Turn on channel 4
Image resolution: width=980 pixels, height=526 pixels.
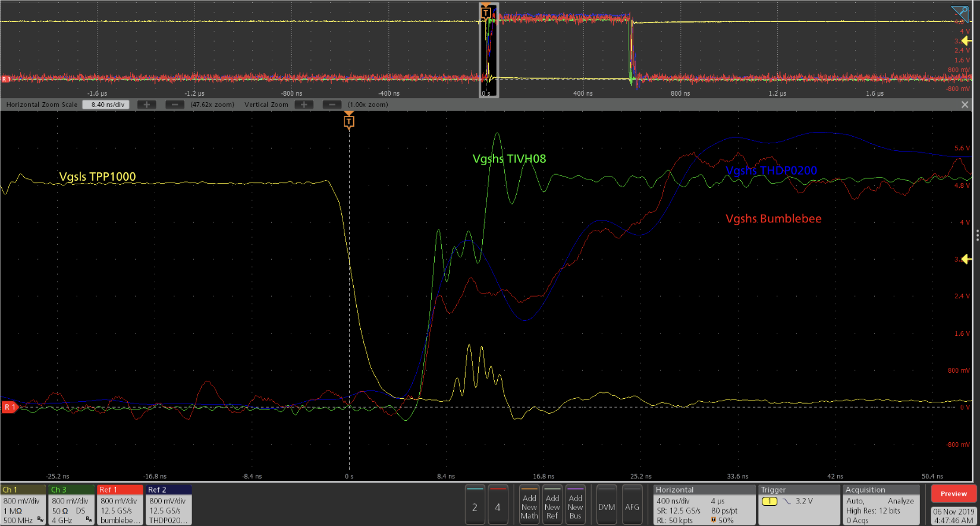click(x=498, y=505)
